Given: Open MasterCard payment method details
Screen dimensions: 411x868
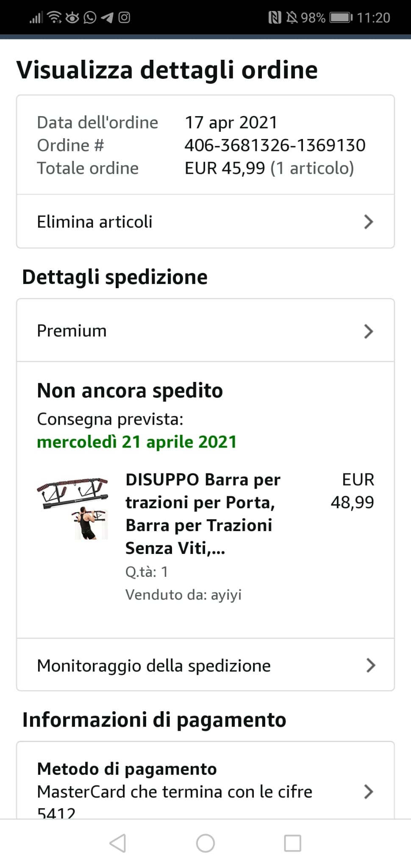Looking at the screenshot, I should click(x=175, y=791).
